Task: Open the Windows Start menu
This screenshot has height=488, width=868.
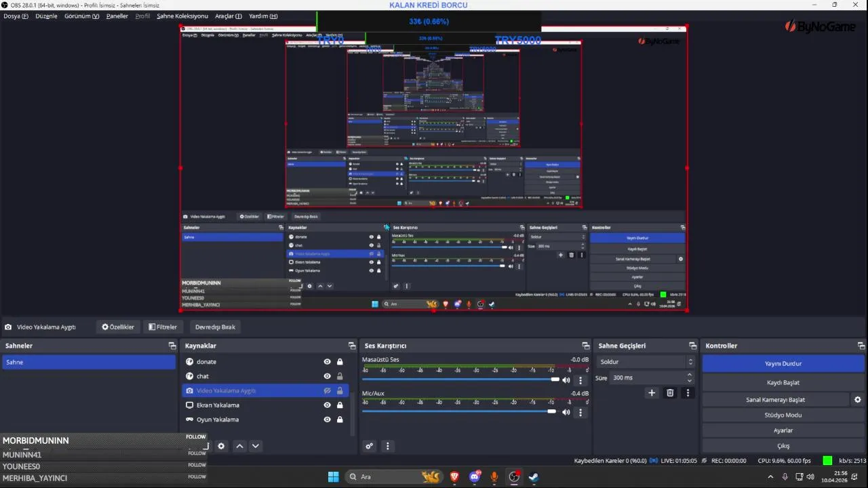Action: tap(334, 476)
